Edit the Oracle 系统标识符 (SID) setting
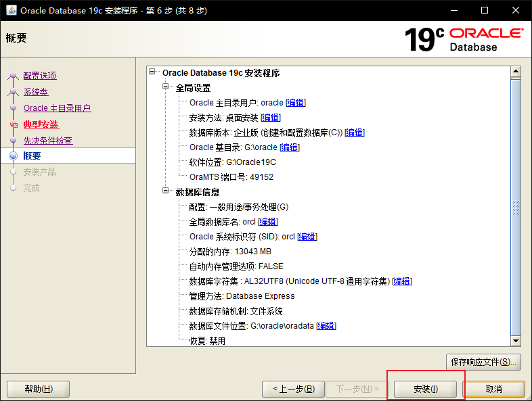The height and width of the screenshot is (401, 532). tap(307, 237)
